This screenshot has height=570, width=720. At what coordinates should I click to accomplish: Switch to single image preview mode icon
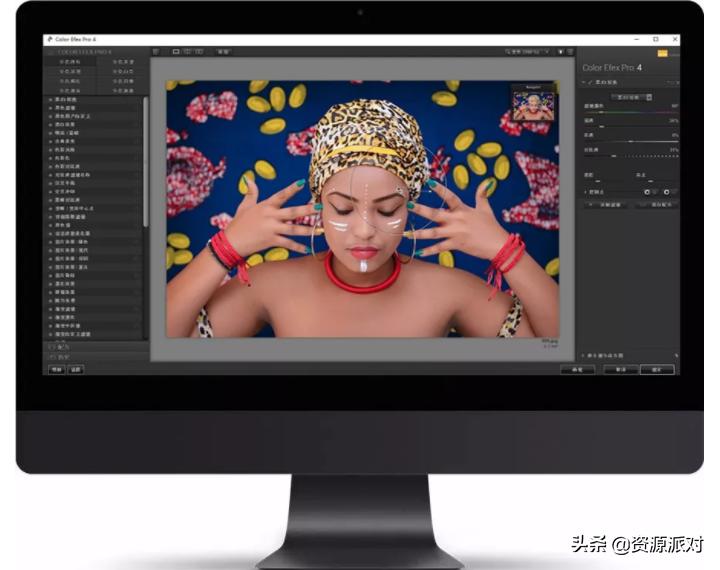176,52
